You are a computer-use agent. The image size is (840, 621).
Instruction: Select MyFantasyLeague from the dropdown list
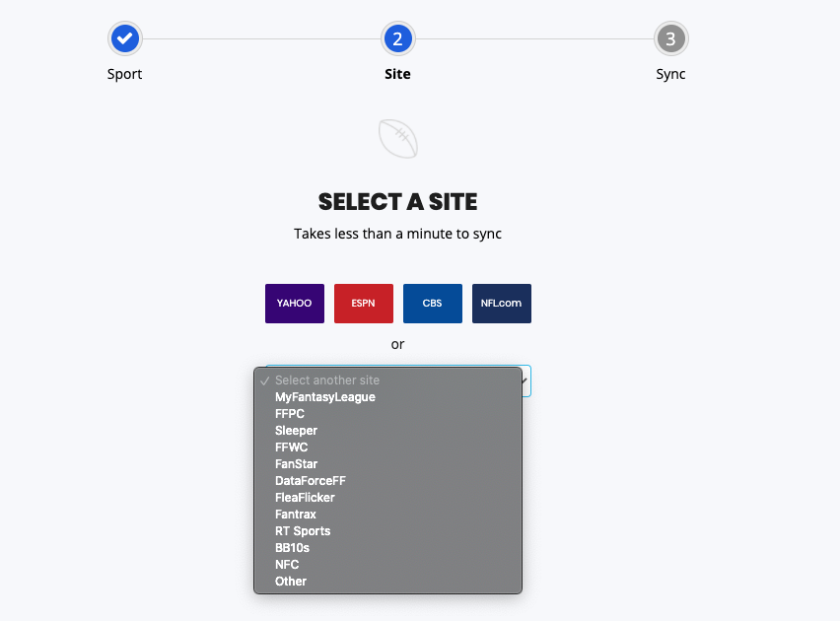tap(387, 397)
